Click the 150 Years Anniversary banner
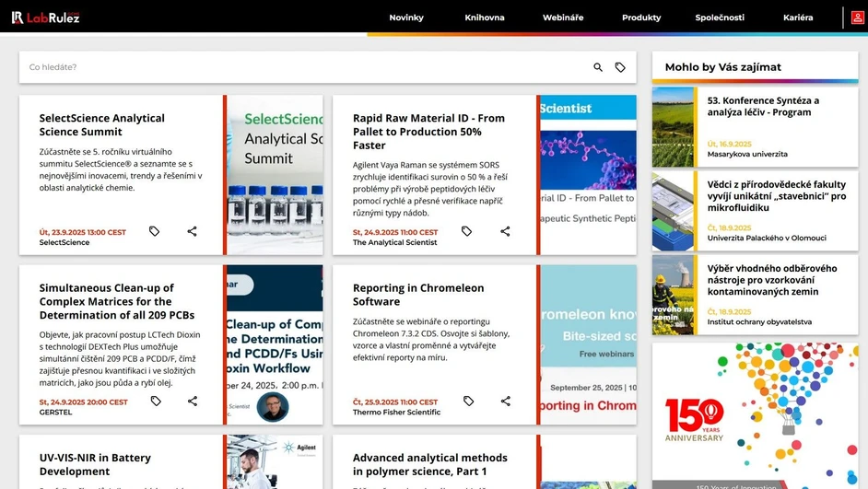This screenshot has height=489, width=868. tap(755, 414)
